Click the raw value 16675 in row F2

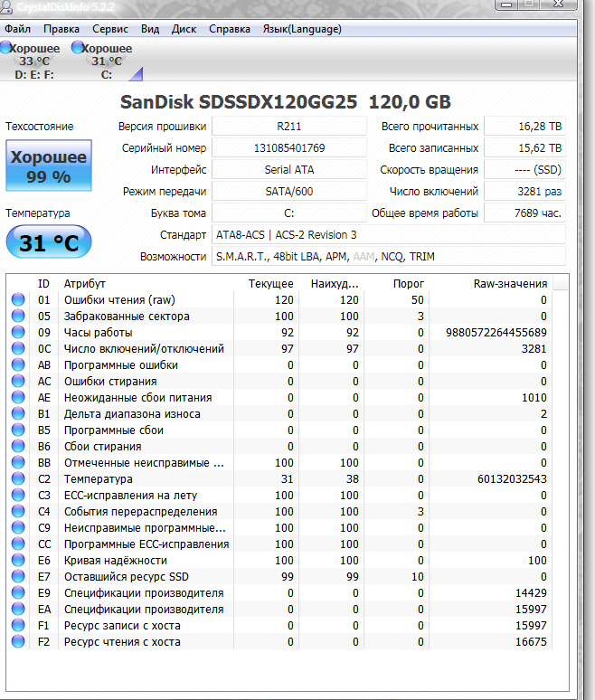(531, 641)
